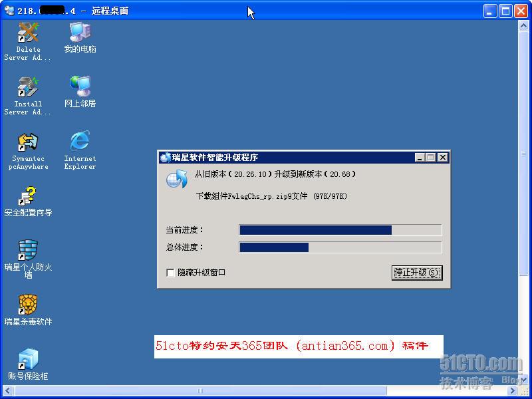Stop the upgrade with 停止升级(S)
This screenshot has width=532, height=399.
click(x=417, y=273)
